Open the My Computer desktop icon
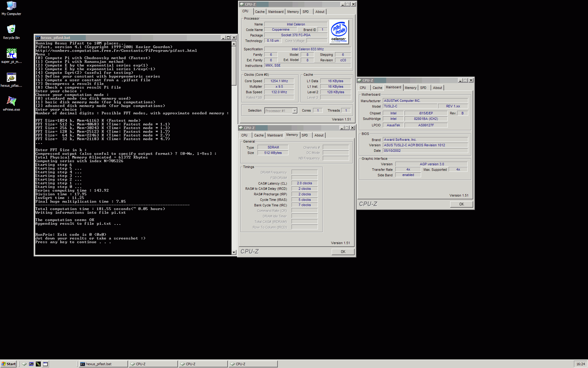 click(x=11, y=8)
